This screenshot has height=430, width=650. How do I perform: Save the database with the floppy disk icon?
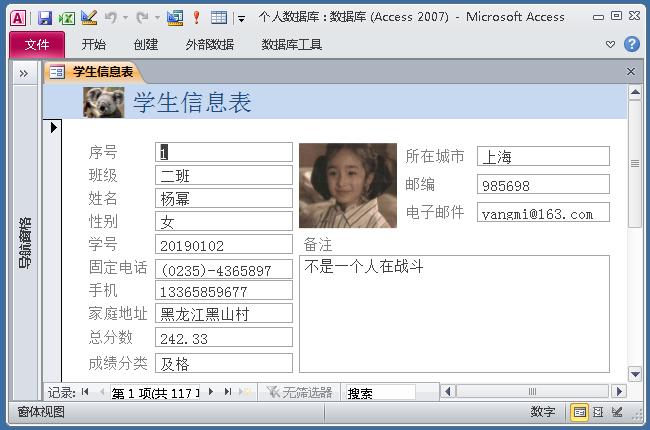point(45,18)
